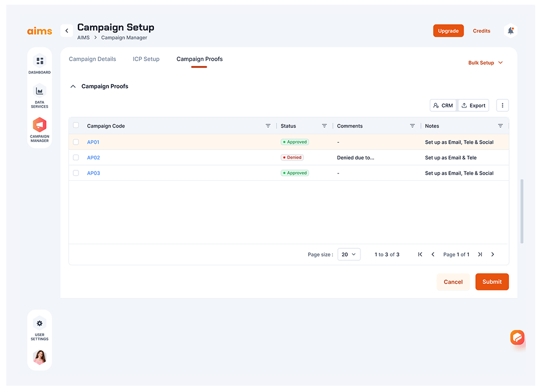The height and width of the screenshot is (392, 541).
Task: Open User Settings gear icon
Action: (39, 323)
